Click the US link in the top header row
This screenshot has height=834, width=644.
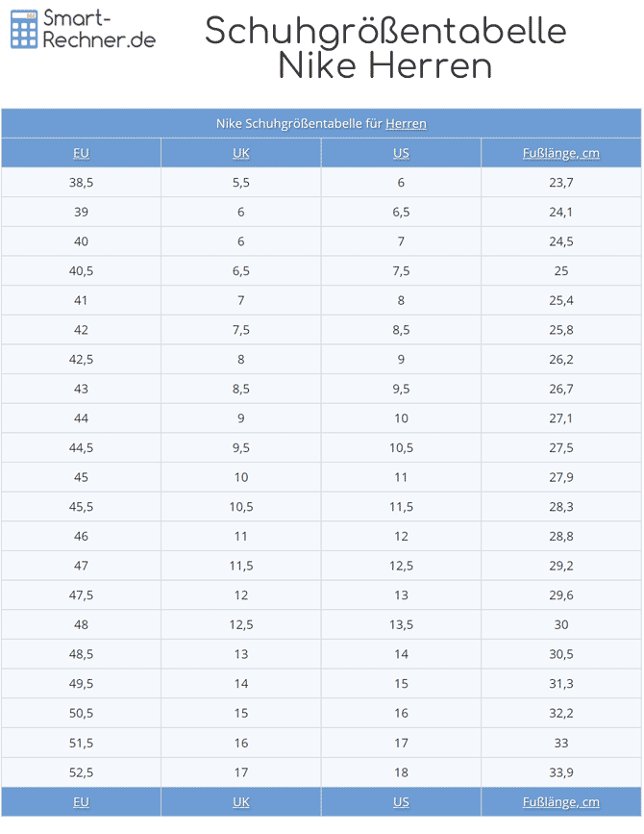coord(401,153)
